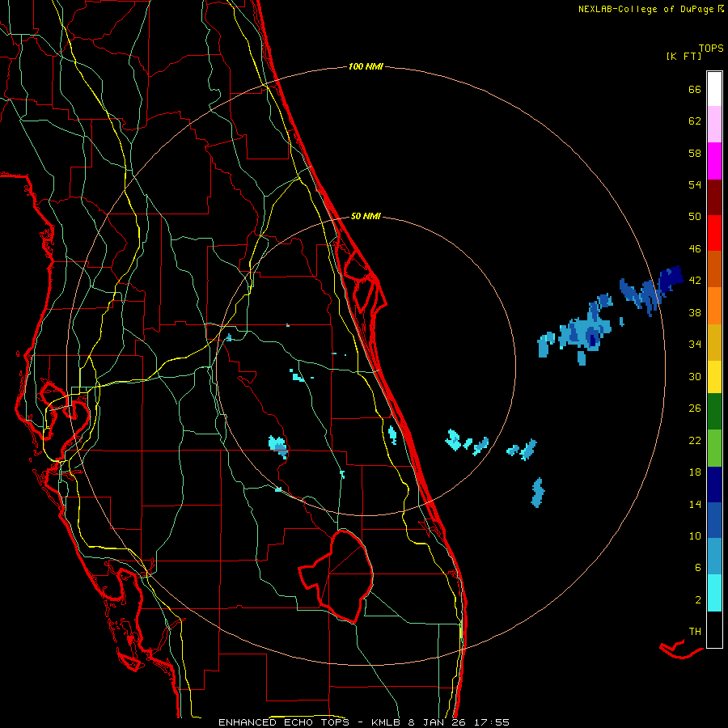This screenshot has height=728, width=728.
Task: Click the '100 NMI' range ring label
Action: [366, 66]
